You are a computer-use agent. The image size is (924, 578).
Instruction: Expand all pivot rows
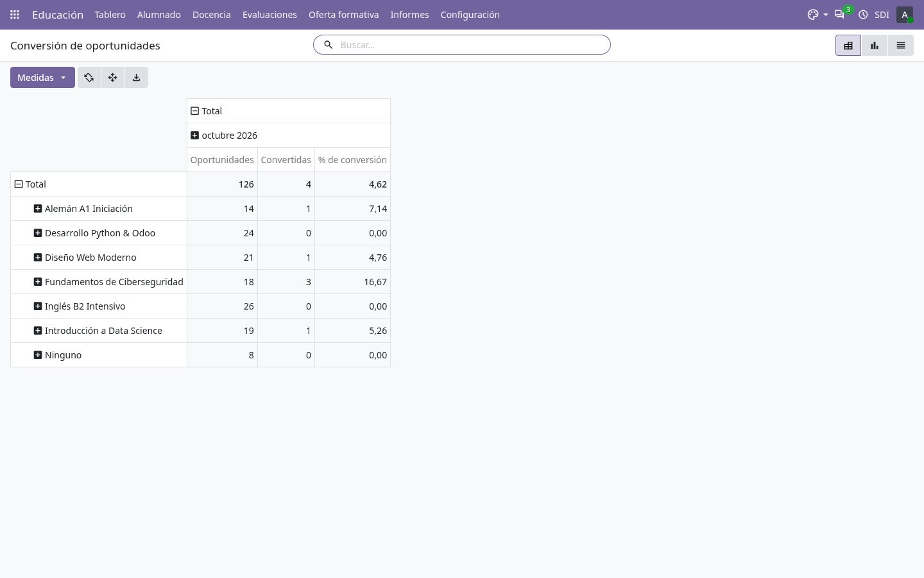coord(113,78)
